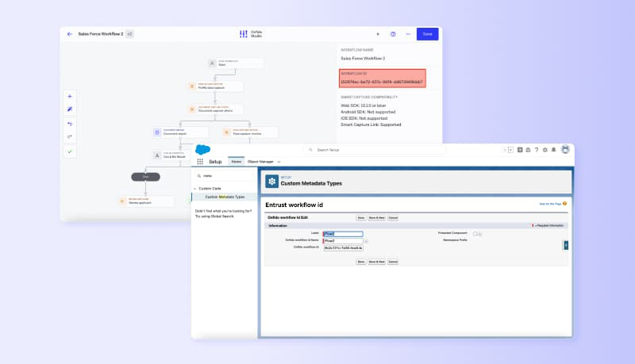Open version history clock icon in Studio
The height and width of the screenshot is (364, 635).
tap(393, 34)
